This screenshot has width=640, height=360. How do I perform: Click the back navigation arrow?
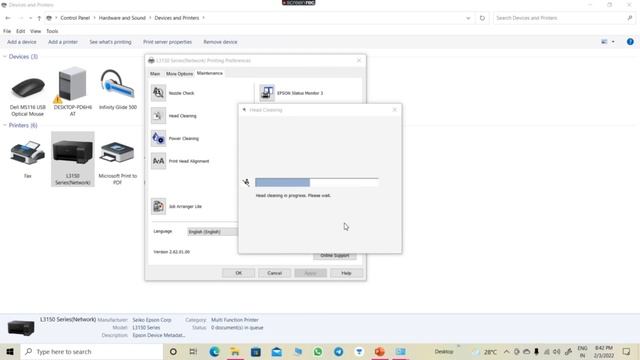pyautogui.click(x=8, y=18)
